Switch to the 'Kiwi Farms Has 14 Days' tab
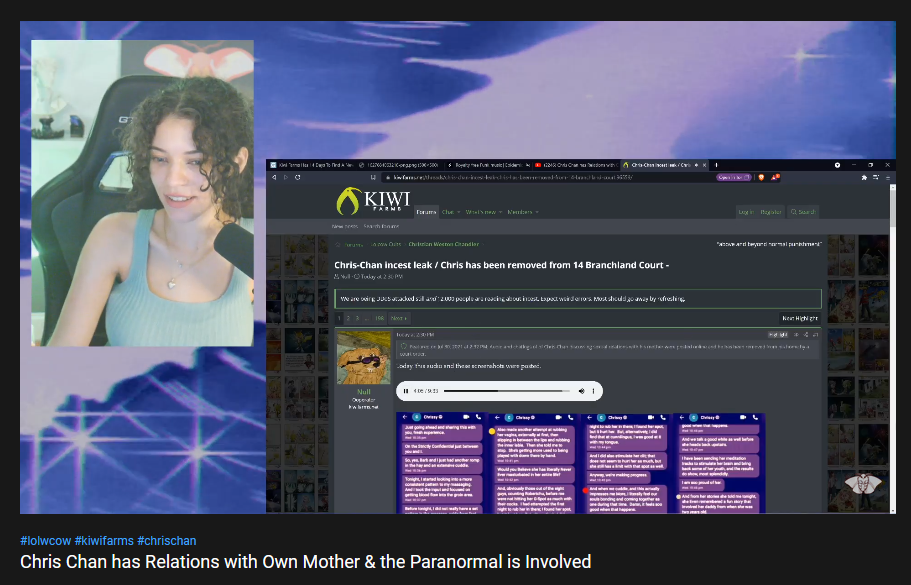911x585 pixels. click(311, 165)
